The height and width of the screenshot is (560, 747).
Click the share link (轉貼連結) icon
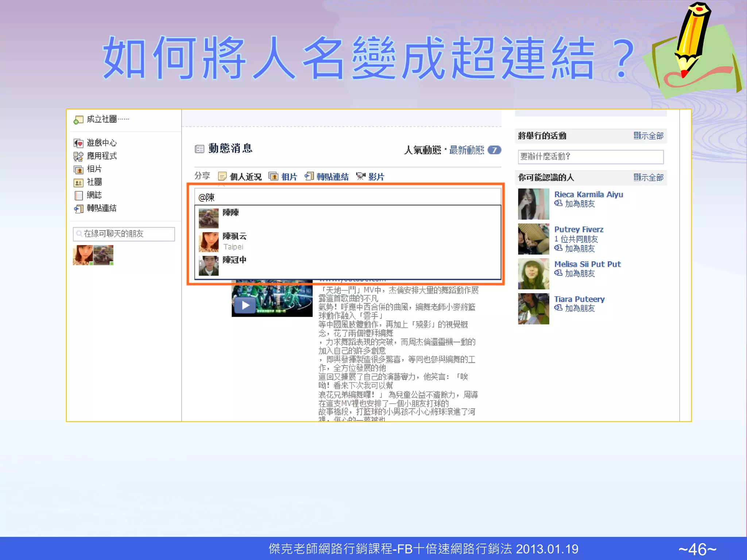[x=309, y=176]
